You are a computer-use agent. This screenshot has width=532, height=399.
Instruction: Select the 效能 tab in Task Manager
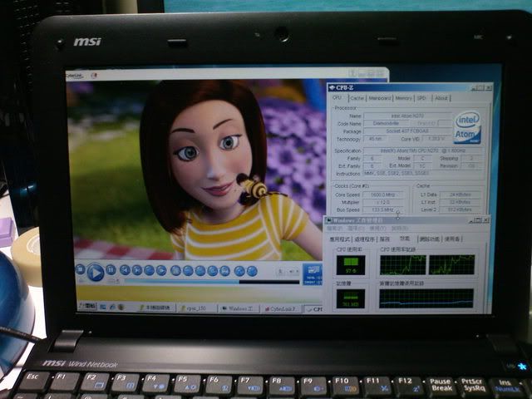tap(405, 239)
